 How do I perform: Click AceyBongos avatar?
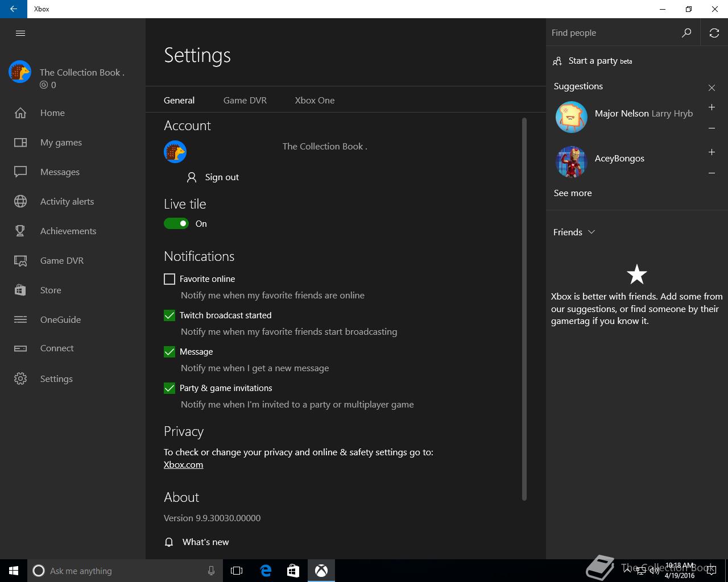[572, 162]
